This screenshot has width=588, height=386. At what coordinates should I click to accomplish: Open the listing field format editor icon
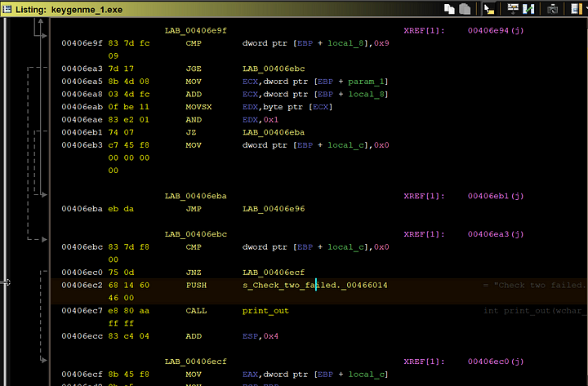coord(513,9)
